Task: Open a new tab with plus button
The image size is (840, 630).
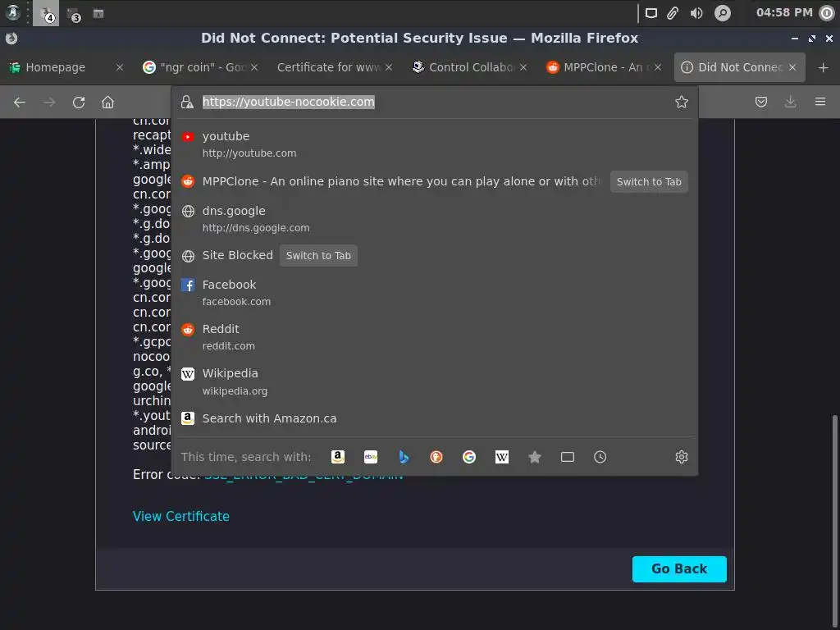Action: pyautogui.click(x=824, y=67)
